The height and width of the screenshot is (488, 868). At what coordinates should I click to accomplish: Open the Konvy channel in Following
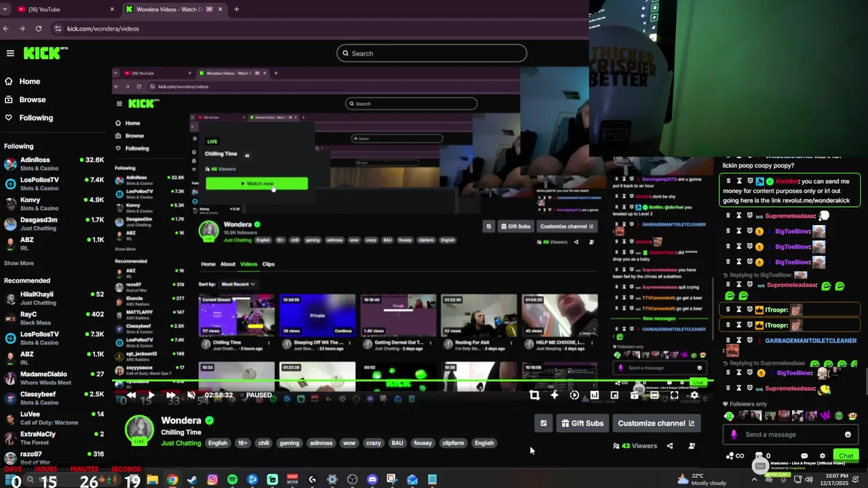pyautogui.click(x=54, y=203)
